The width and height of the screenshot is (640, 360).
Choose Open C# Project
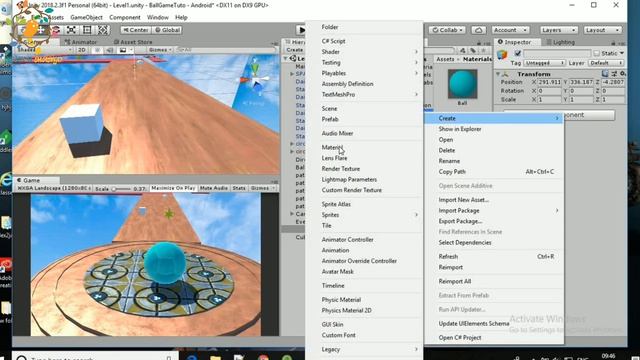click(x=494, y=338)
